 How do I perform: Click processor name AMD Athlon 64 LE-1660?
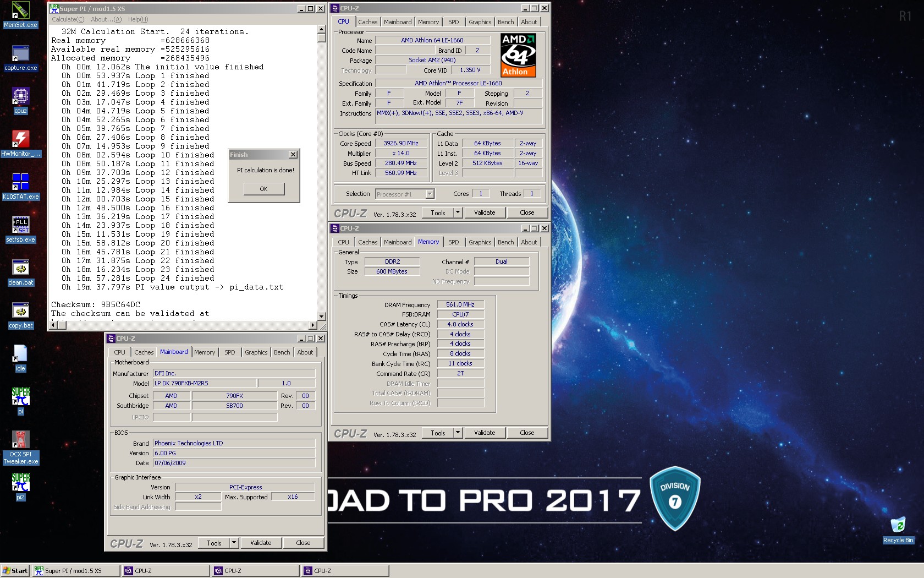coord(432,40)
